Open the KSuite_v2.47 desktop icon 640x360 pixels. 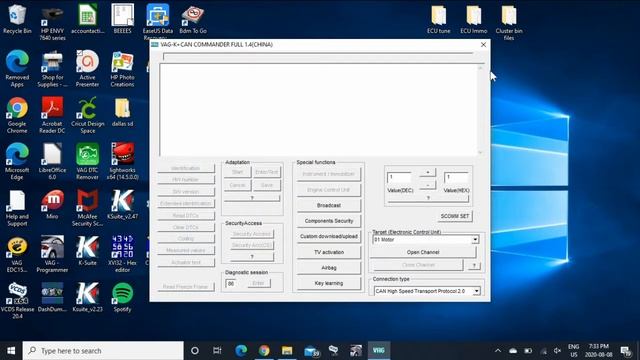pyautogui.click(x=122, y=205)
